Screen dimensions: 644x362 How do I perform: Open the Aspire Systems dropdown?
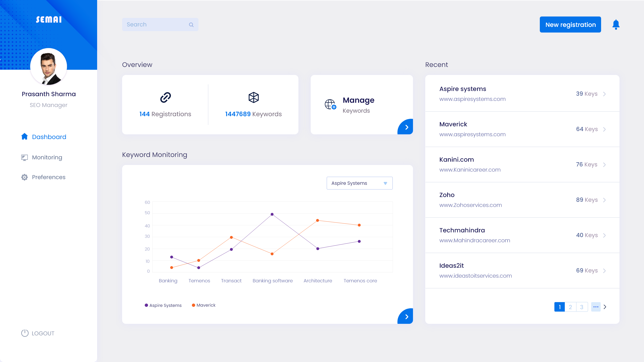359,183
